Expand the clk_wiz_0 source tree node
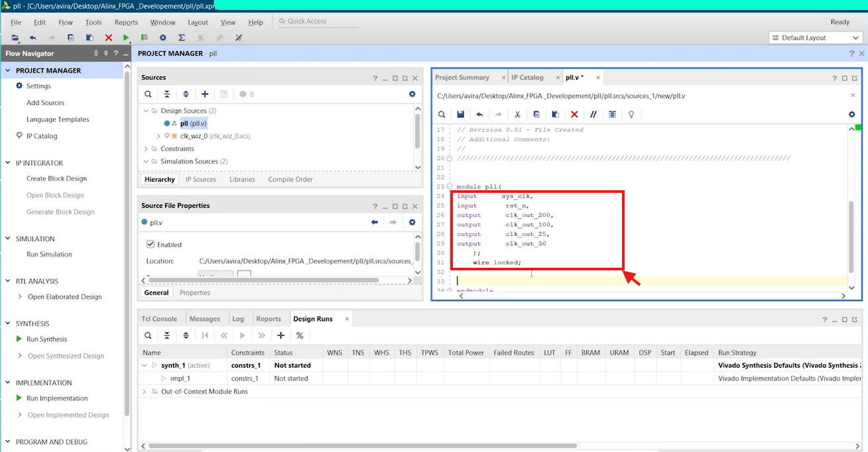This screenshot has height=452, width=868. [x=158, y=136]
